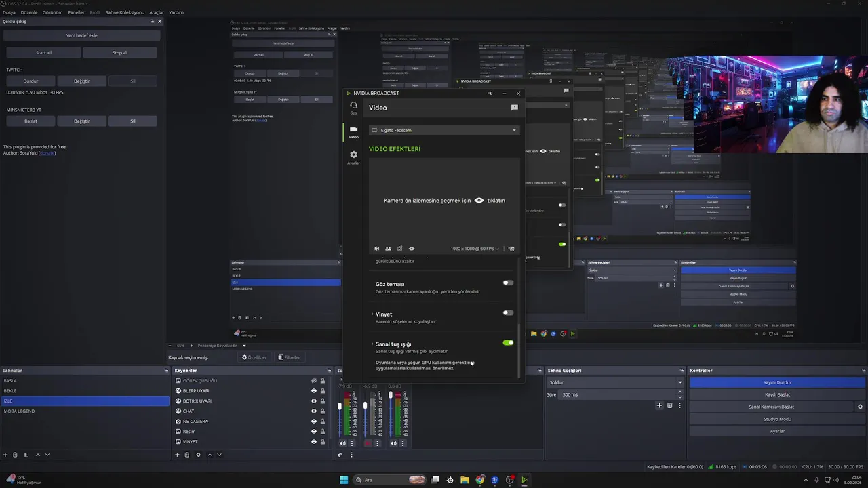Click the Kaydı Başlat button

coord(777,394)
